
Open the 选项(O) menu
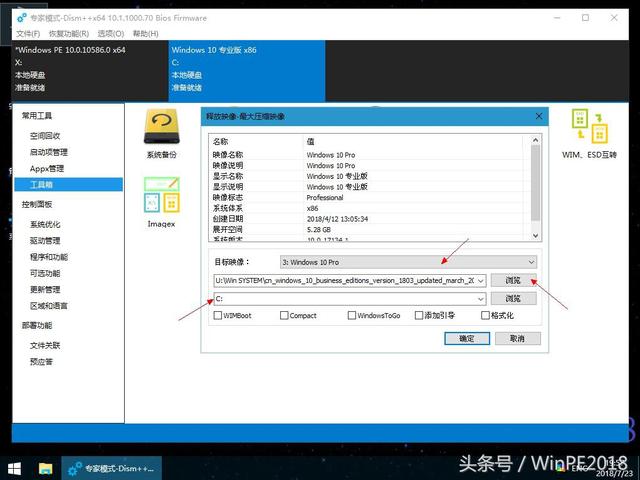pyautogui.click(x=111, y=33)
